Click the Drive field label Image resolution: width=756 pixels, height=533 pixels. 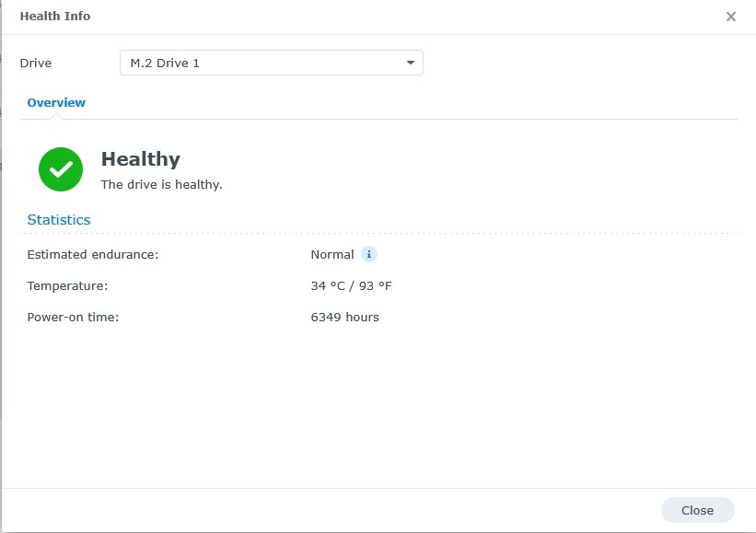tap(36, 64)
